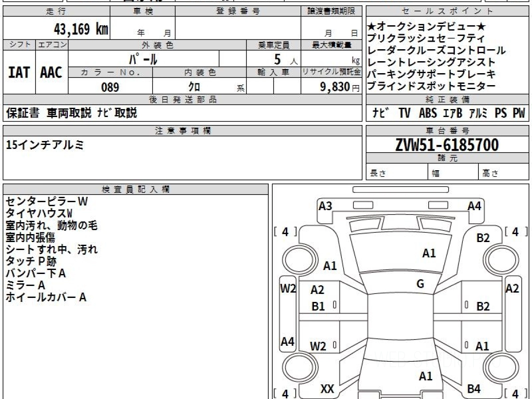532x399 pixels.
Task: Click the AAC air conditioner value
Action: [x=51, y=72]
